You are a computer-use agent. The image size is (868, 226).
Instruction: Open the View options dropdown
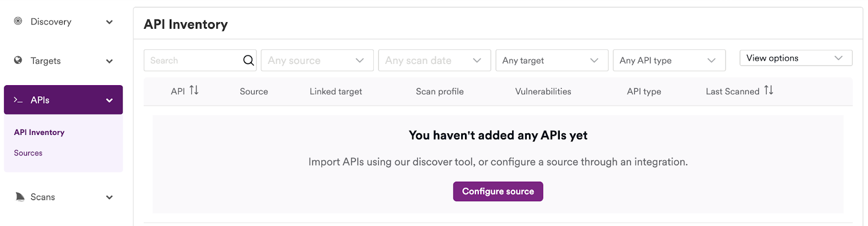(796, 58)
